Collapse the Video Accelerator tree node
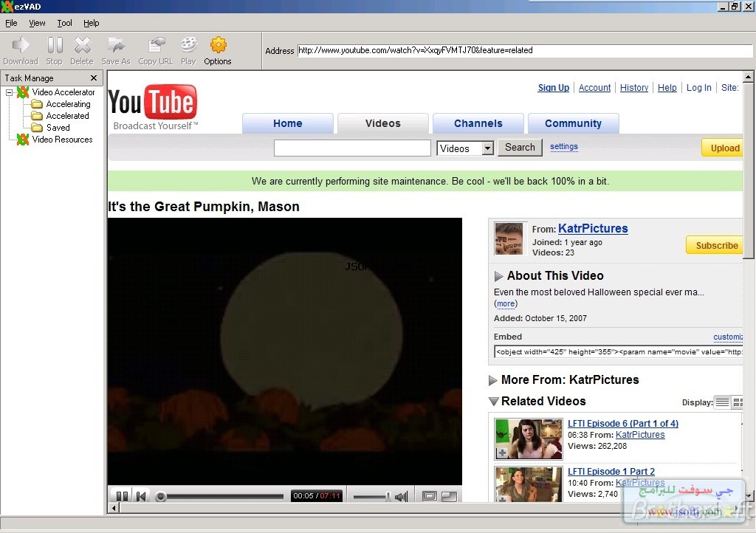This screenshot has height=533, width=756. point(9,92)
